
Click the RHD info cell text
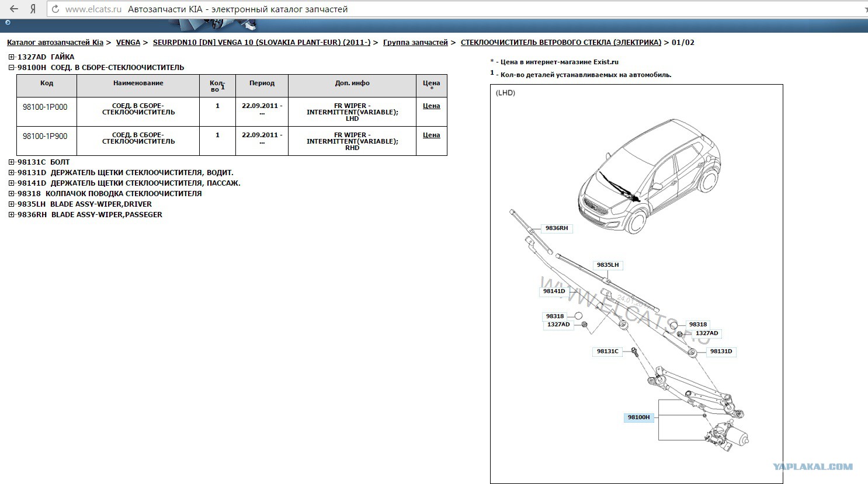pos(352,141)
